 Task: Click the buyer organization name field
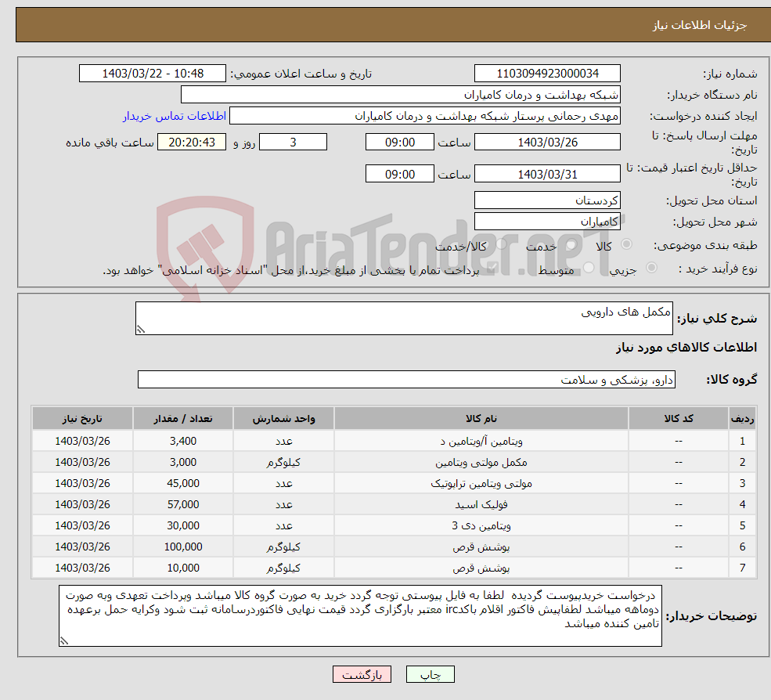401,95
